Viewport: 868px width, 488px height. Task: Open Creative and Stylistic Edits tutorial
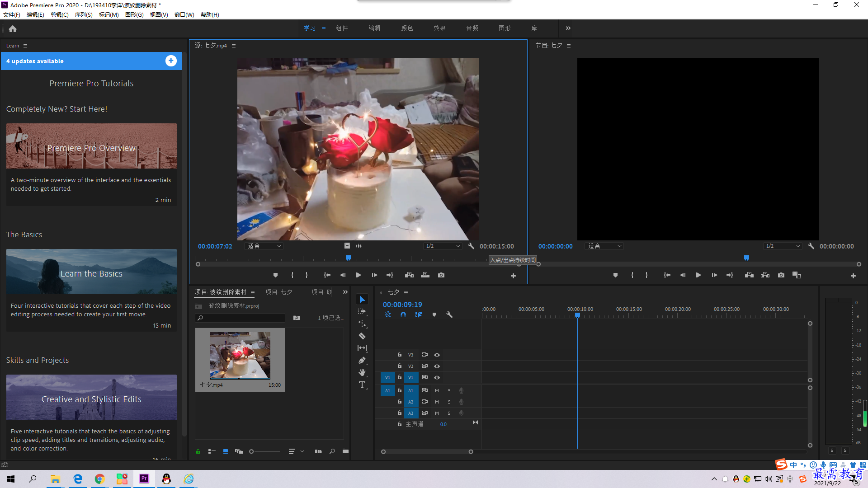[91, 398]
